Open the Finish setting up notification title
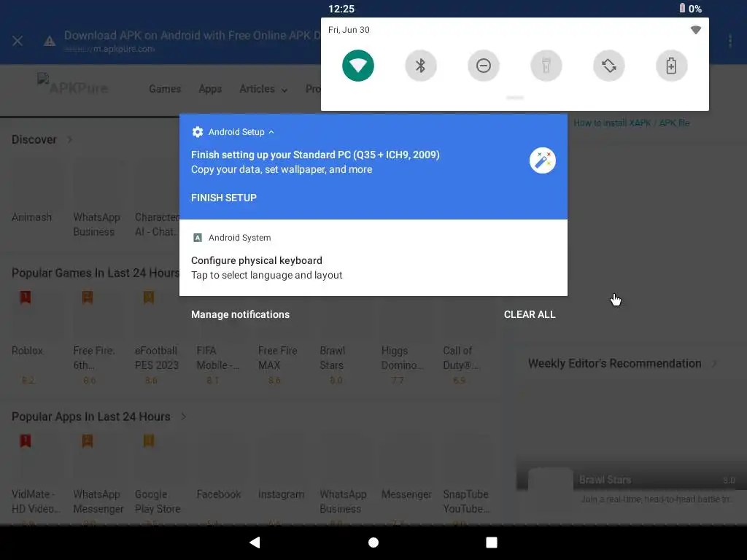The image size is (747, 560). (315, 155)
